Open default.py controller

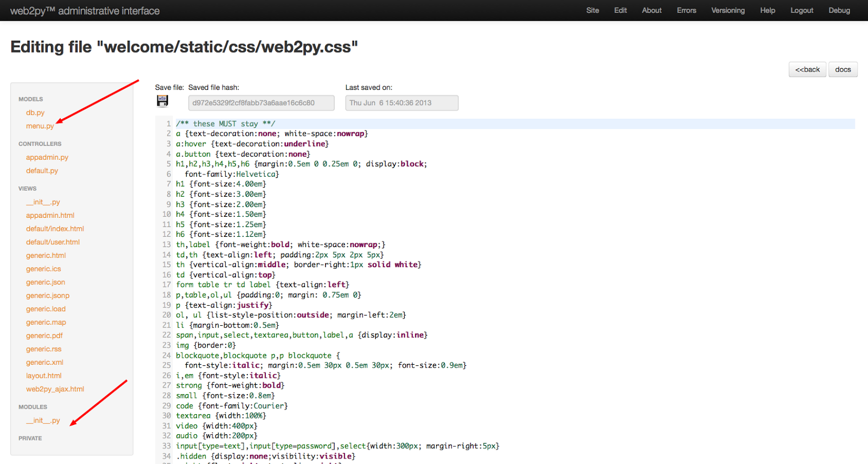click(x=42, y=171)
